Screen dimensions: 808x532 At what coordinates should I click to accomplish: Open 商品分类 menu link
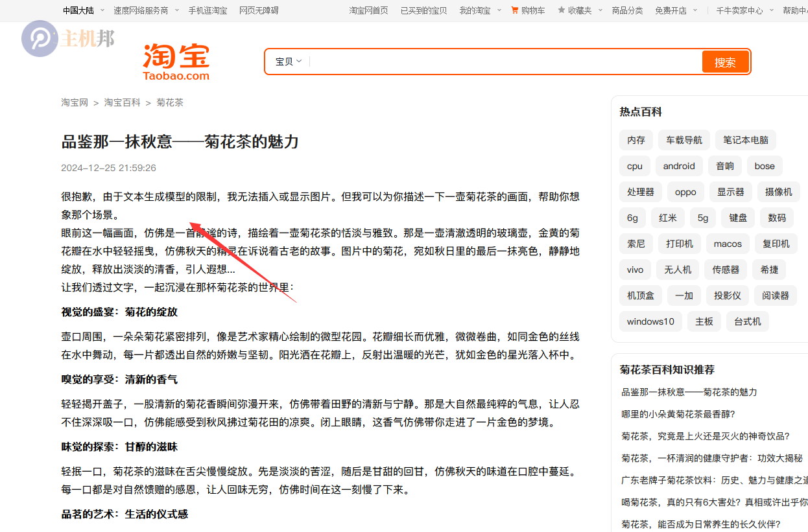point(627,10)
